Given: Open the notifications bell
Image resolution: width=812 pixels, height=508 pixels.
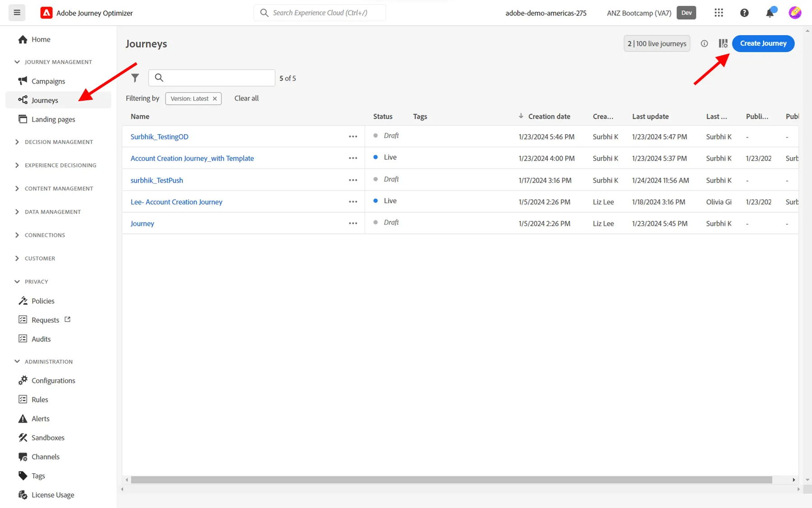Looking at the screenshot, I should (x=770, y=13).
